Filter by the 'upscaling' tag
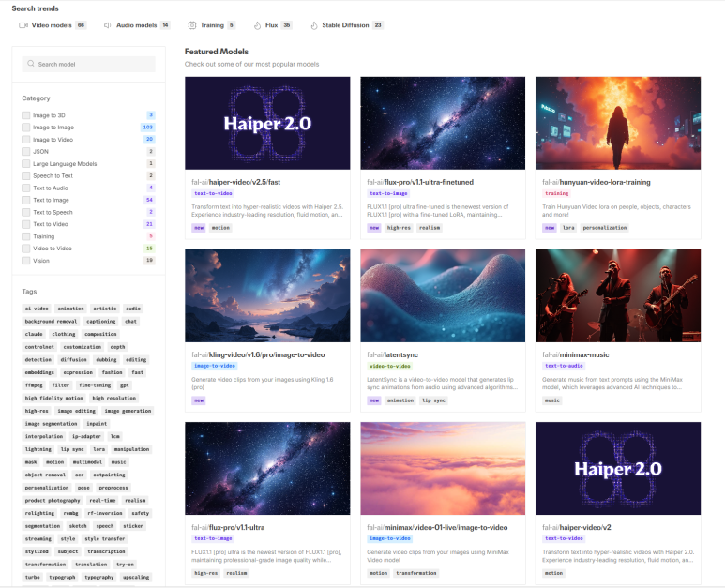 (x=136, y=577)
